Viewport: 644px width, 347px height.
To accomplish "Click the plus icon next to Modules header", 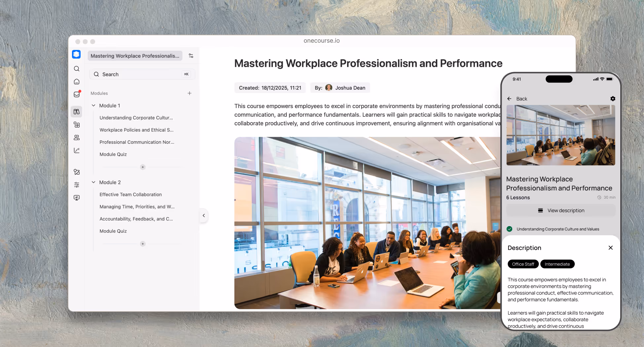I will [190, 93].
